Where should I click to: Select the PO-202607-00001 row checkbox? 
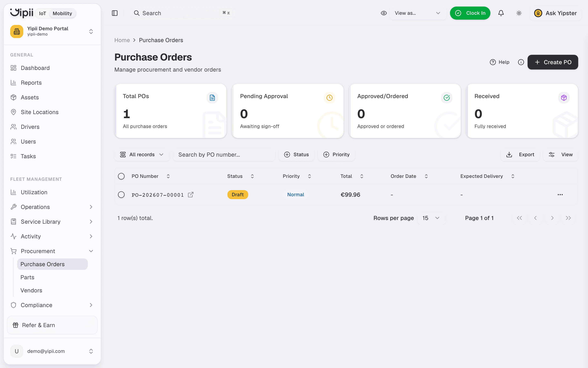pyautogui.click(x=121, y=195)
